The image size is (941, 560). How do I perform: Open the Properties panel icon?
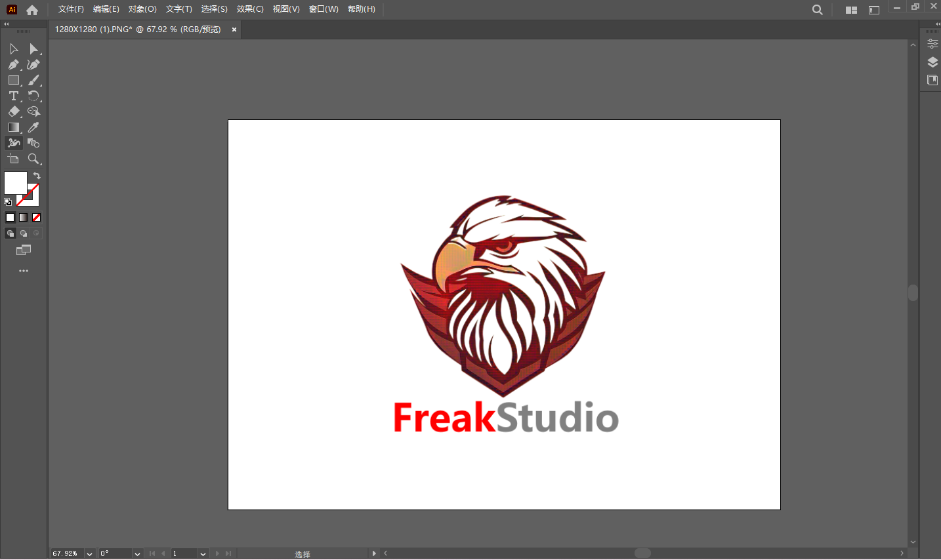pos(932,44)
